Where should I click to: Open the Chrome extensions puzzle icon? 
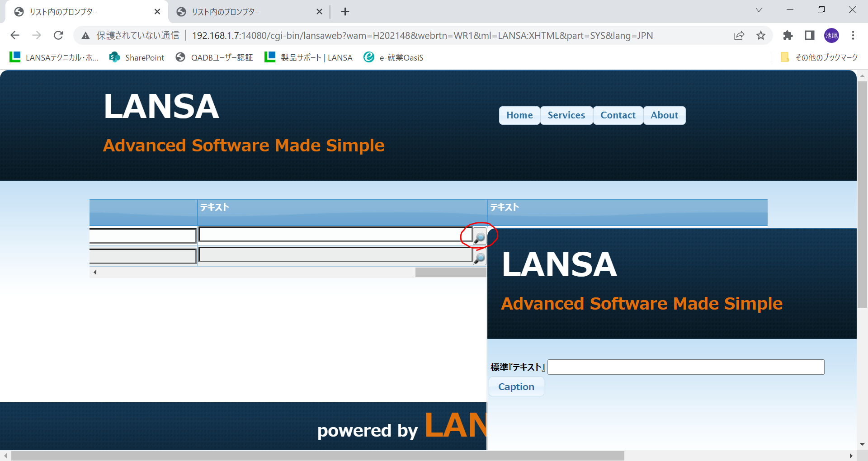(x=788, y=35)
